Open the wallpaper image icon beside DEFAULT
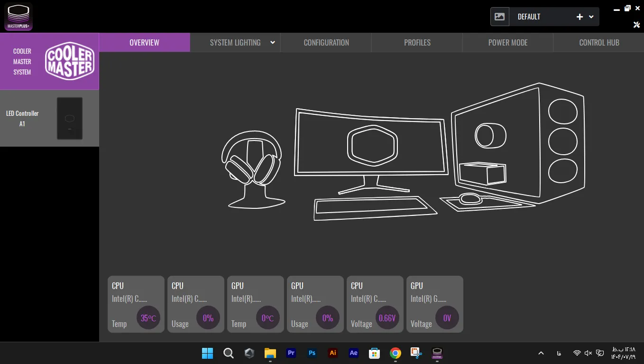 (500, 17)
